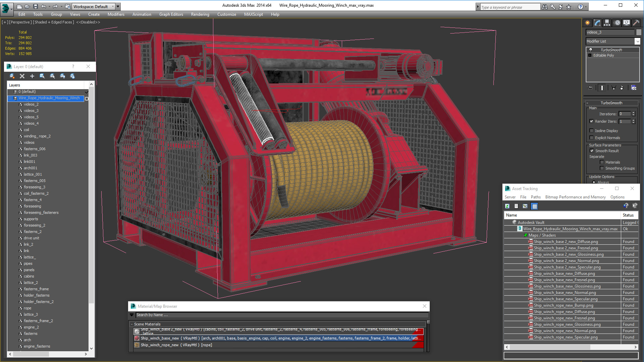Open Bitmap Performance and Memory menu
Screen dimensions: 644x362
(x=575, y=197)
